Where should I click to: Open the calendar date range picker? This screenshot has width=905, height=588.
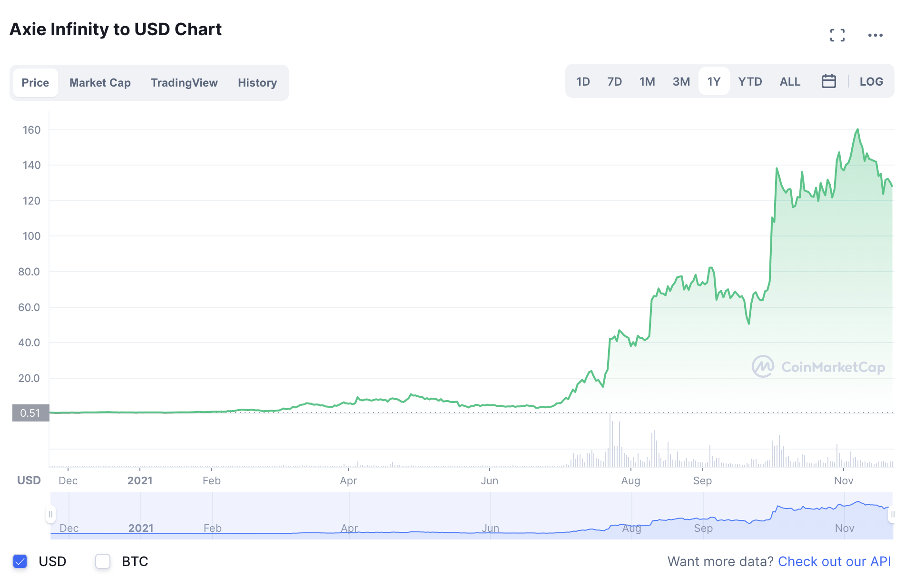pyautogui.click(x=828, y=81)
